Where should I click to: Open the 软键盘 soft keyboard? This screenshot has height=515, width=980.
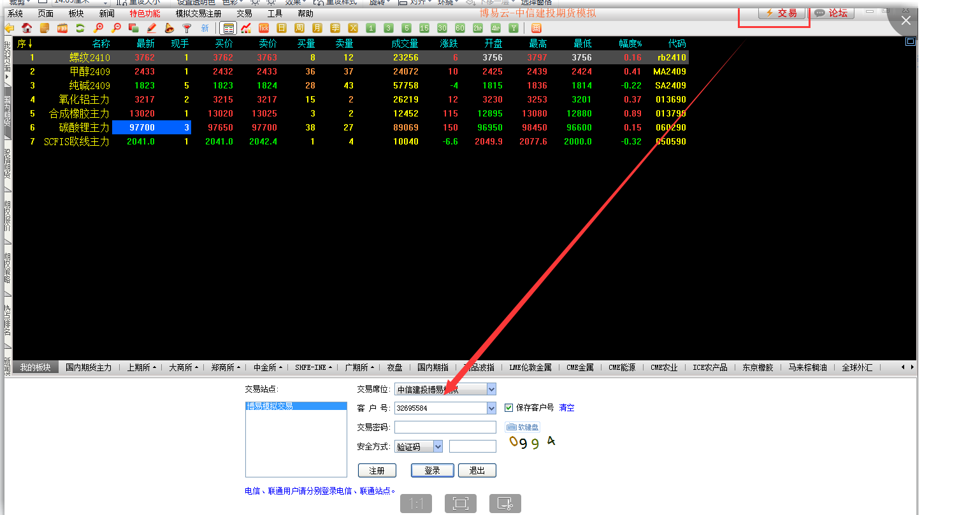pyautogui.click(x=522, y=427)
